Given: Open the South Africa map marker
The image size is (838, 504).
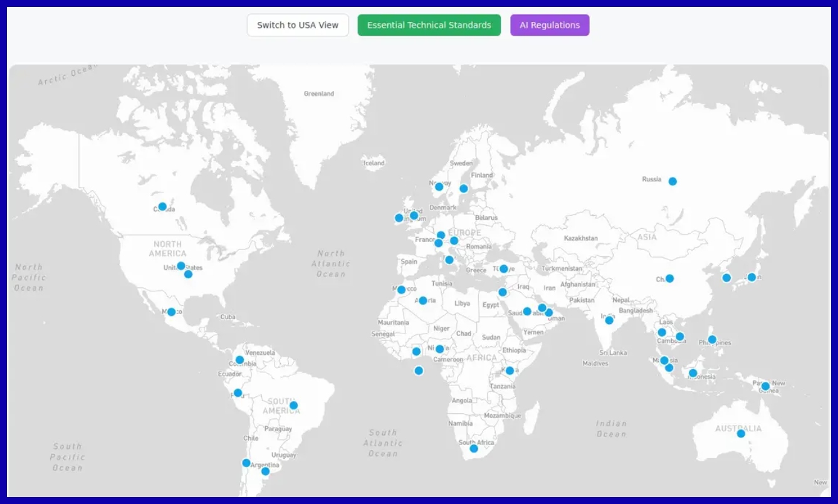Looking at the screenshot, I should click(474, 448).
